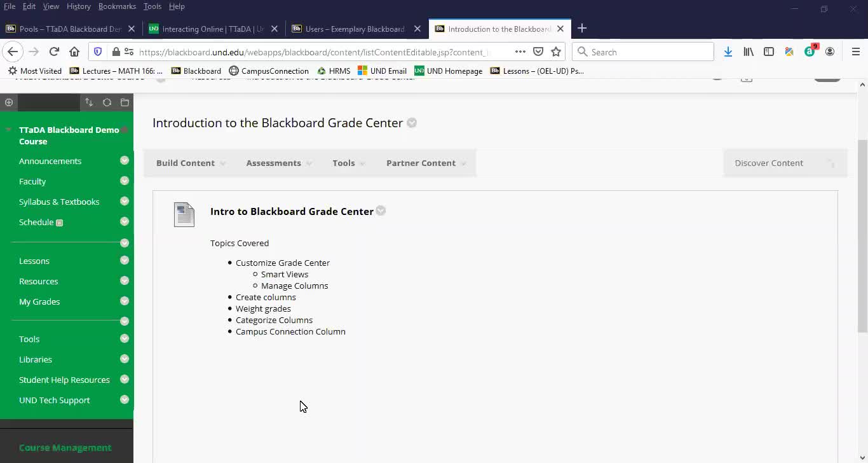Click in the Firefox Search input field
The height and width of the screenshot is (463, 868).
(648, 52)
